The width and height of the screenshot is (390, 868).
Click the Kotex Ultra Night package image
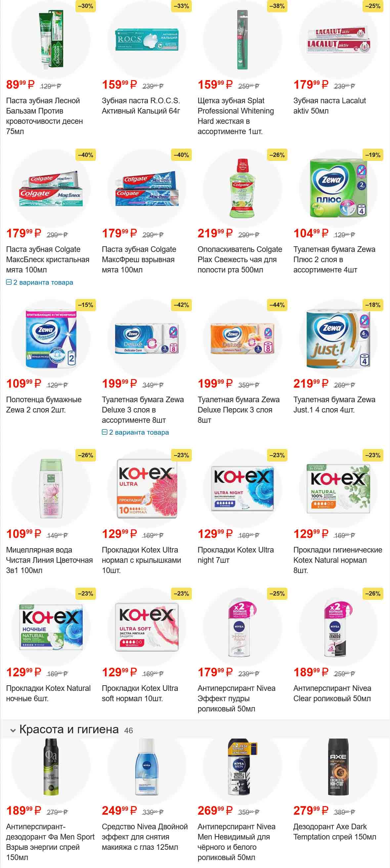click(242, 489)
